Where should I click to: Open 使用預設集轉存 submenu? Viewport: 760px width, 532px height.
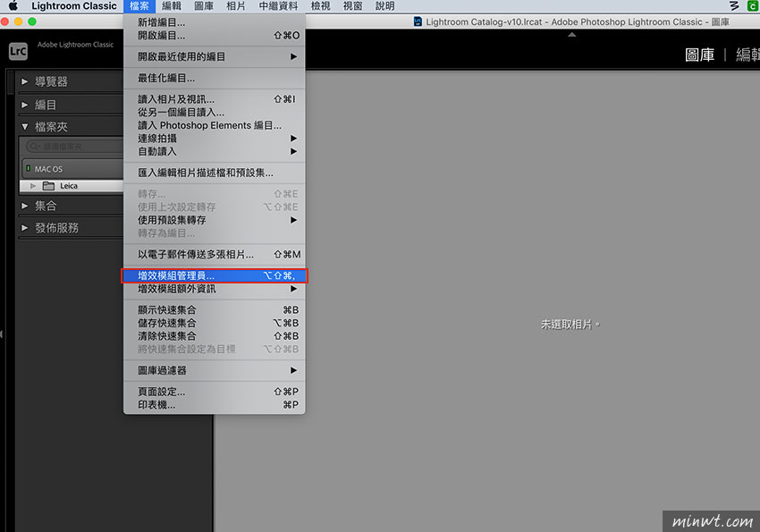215,220
